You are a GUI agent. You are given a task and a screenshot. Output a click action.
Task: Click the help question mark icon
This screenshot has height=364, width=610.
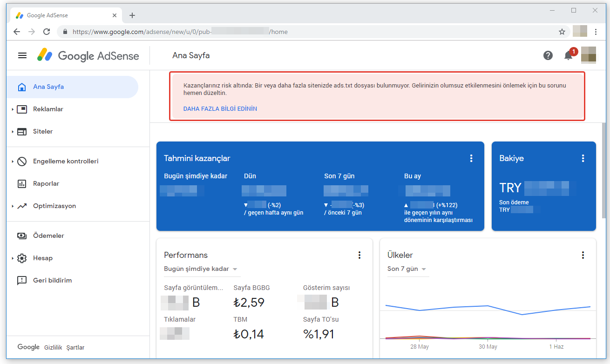tap(548, 55)
